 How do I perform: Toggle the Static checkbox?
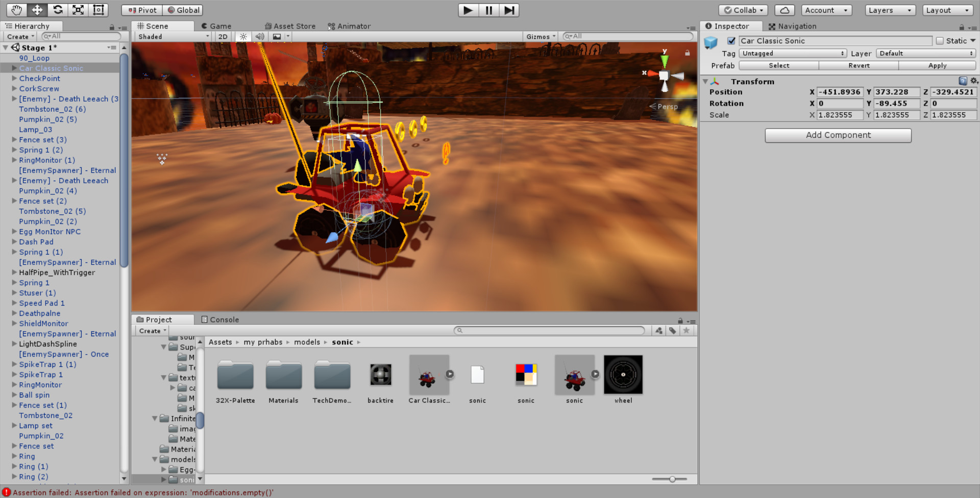[940, 41]
